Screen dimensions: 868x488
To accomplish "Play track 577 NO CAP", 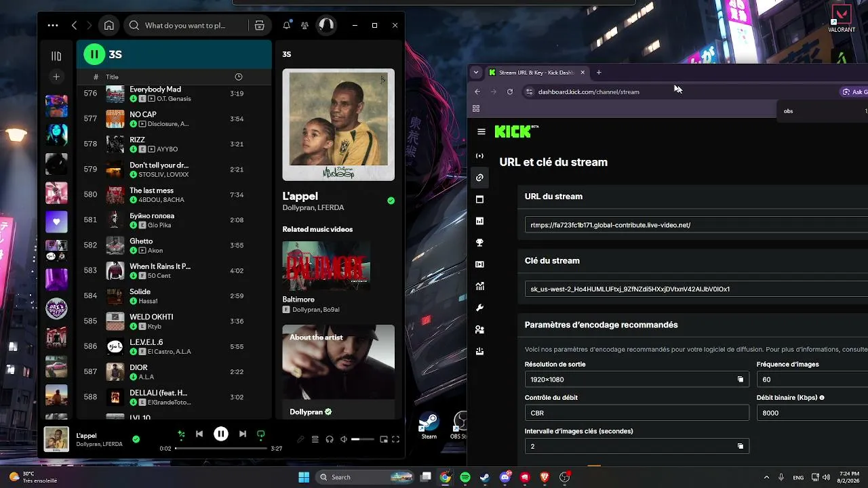I will [x=175, y=119].
